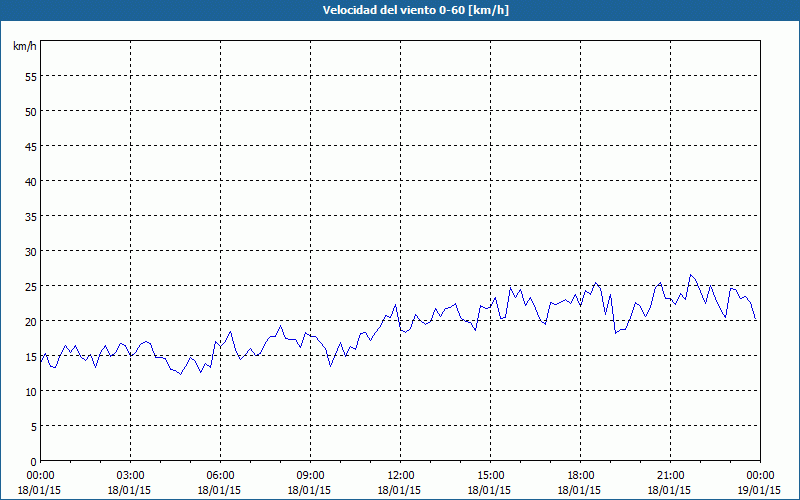This screenshot has width=800, height=500.
Task: Click the 50 y-axis label
Action: [x=31, y=112]
